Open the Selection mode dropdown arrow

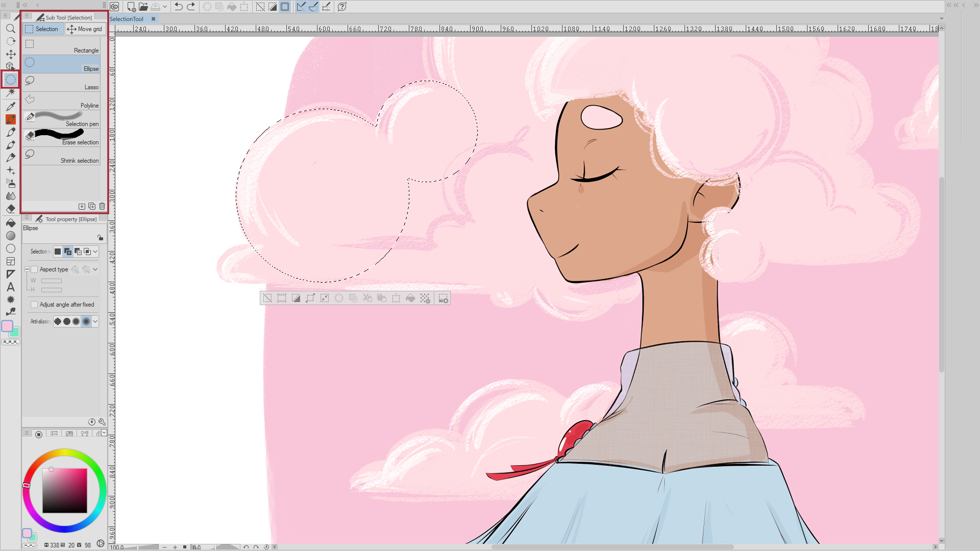coord(95,252)
